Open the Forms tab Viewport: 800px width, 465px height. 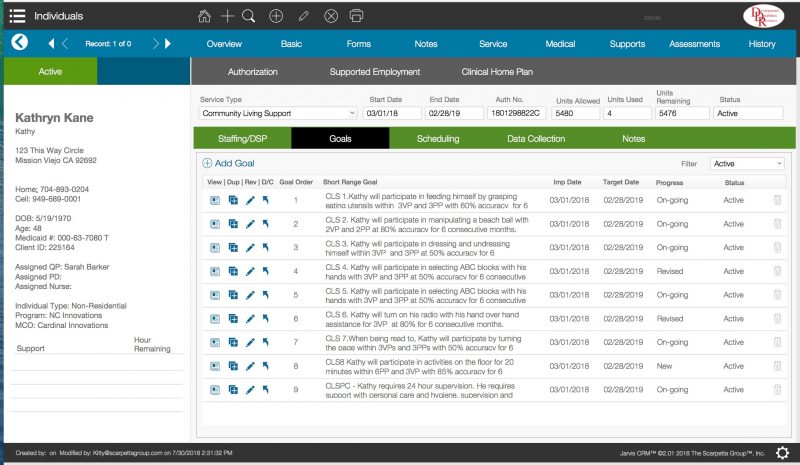tap(359, 44)
